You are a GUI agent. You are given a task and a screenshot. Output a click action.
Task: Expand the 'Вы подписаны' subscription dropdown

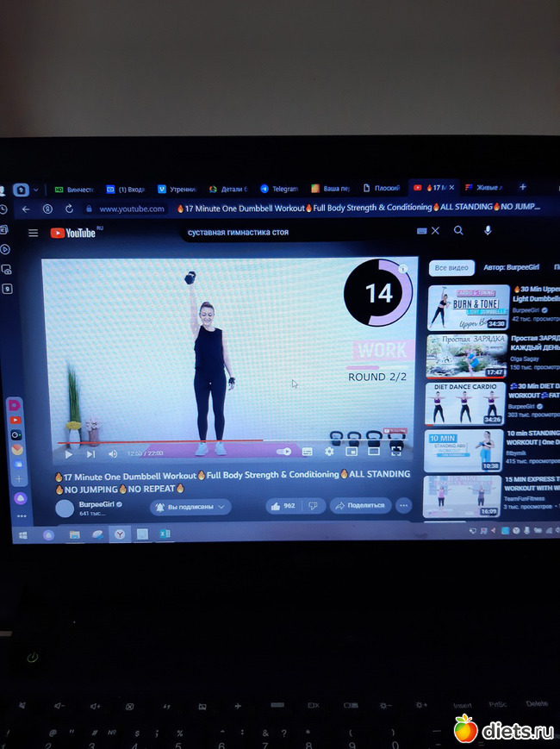point(190,507)
